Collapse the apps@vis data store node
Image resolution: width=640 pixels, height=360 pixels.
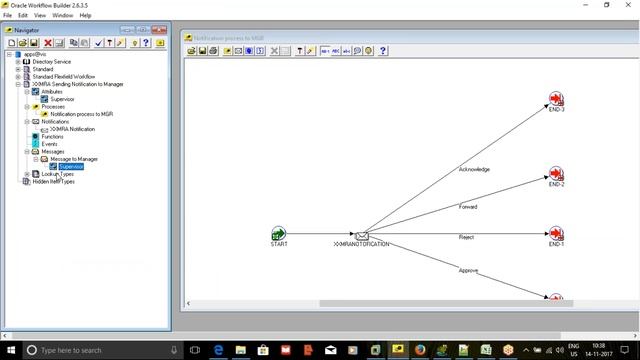click(x=9, y=54)
